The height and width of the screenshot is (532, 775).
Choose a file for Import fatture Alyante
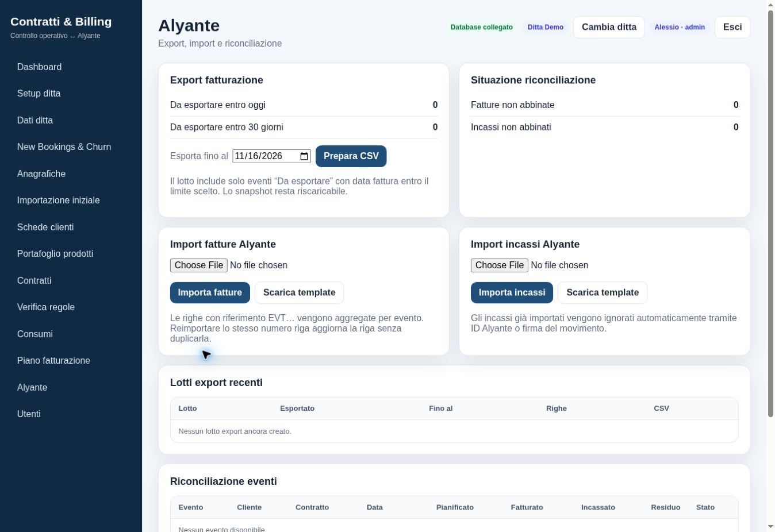(x=199, y=265)
